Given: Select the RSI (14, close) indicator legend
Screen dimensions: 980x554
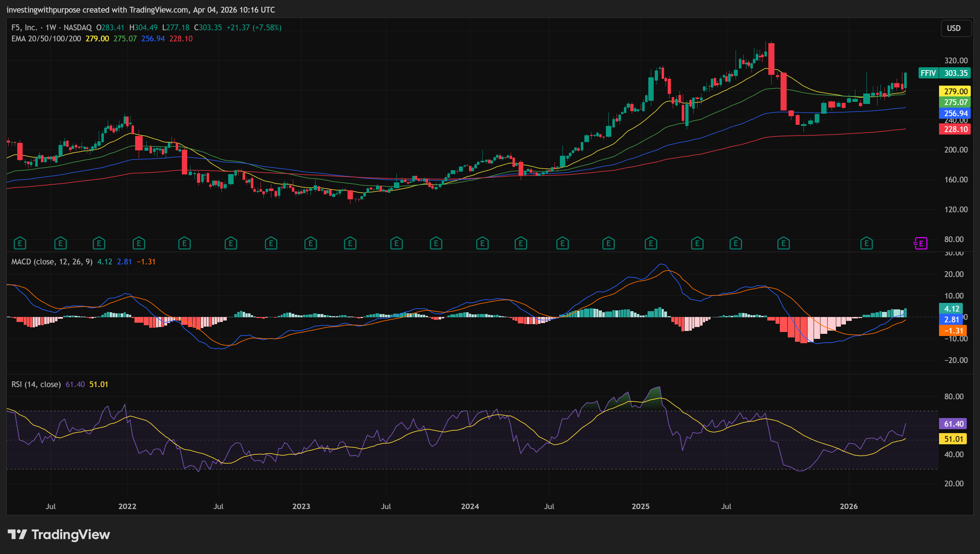Looking at the screenshot, I should [x=36, y=385].
